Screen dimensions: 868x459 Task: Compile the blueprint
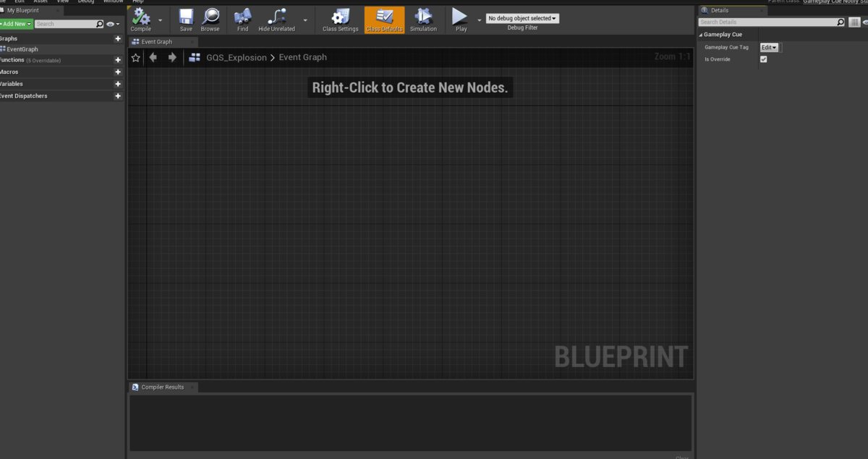click(x=141, y=20)
